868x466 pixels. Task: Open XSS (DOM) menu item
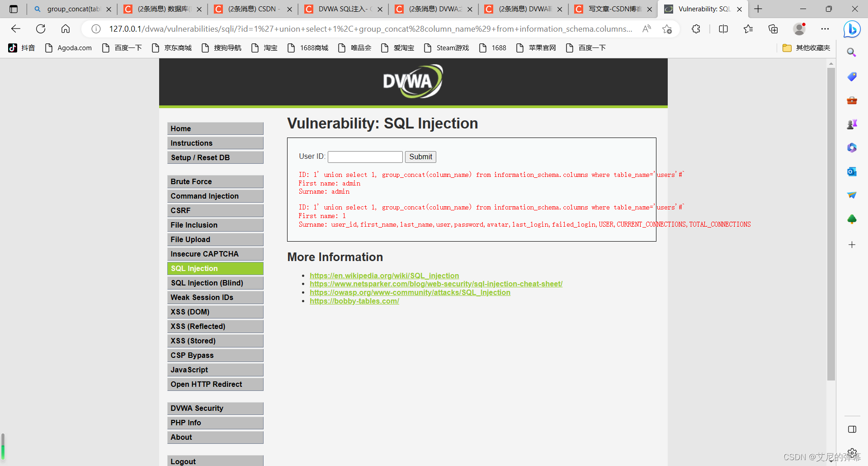pos(215,312)
